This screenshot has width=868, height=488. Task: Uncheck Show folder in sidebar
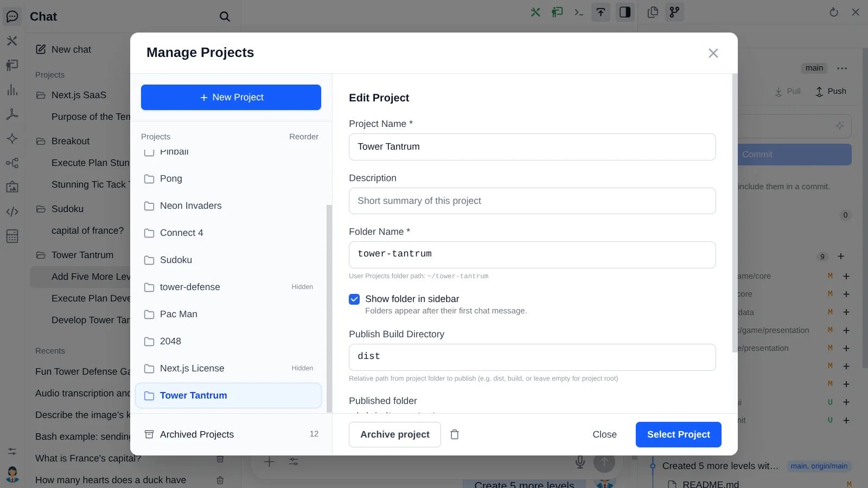[x=354, y=299]
